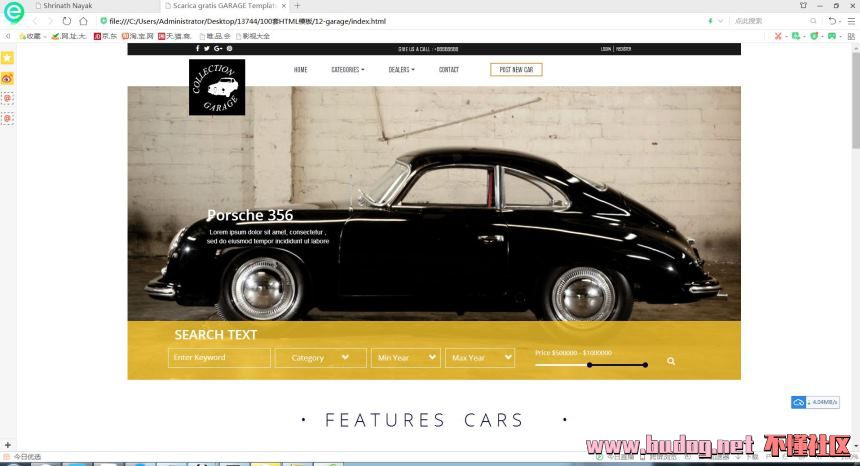Screen dimensions: 860x466
Task: Click the price slider left handle
Action: pyautogui.click(x=590, y=365)
